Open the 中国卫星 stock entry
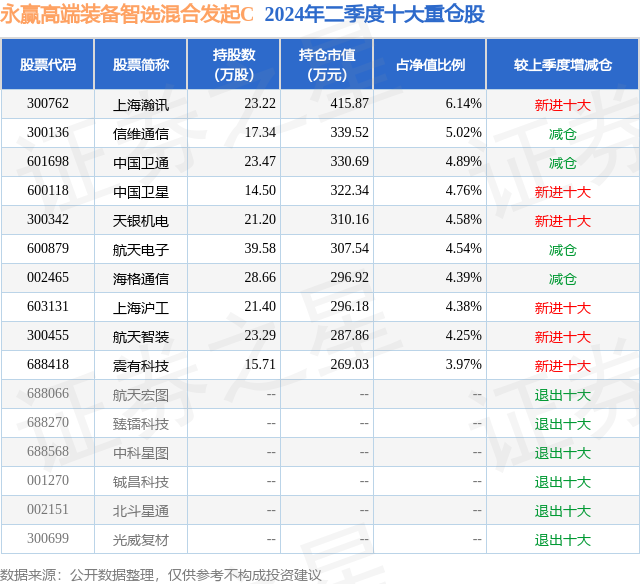 (x=141, y=192)
